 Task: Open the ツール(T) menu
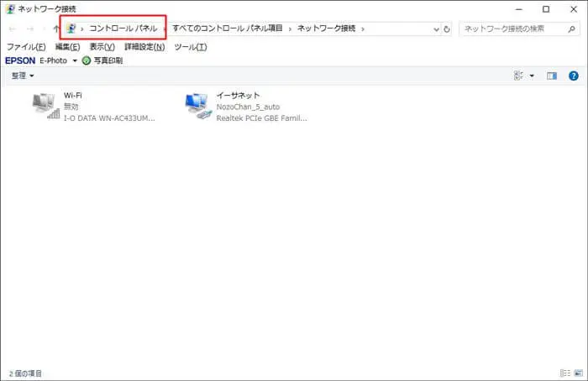click(x=190, y=47)
